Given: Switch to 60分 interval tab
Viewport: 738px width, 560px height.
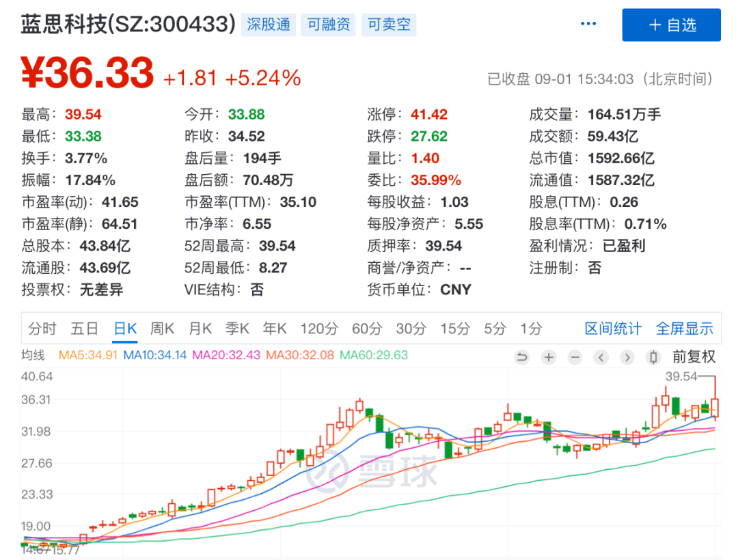Looking at the screenshot, I should [x=366, y=328].
